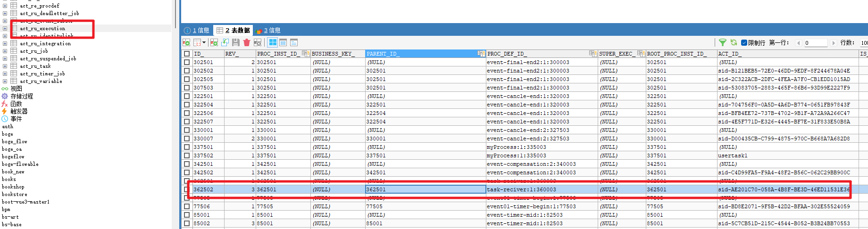This screenshot has height=229, width=868.
Task: Switch to grid view mode icon
Action: coord(273,42)
